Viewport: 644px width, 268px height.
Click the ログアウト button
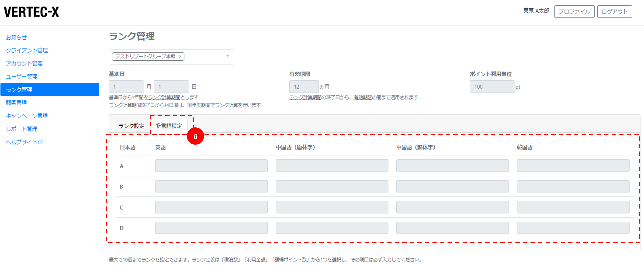(x=615, y=12)
